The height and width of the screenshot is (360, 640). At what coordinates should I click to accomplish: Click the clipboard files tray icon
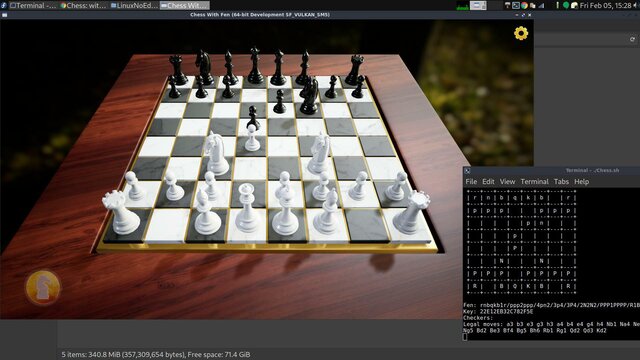pyautogui.click(x=532, y=5)
